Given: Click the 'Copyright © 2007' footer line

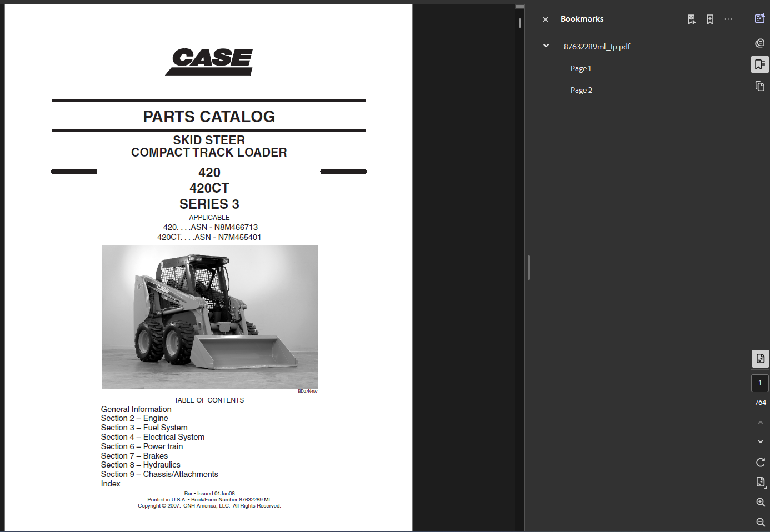Looking at the screenshot, I should pos(209,506).
